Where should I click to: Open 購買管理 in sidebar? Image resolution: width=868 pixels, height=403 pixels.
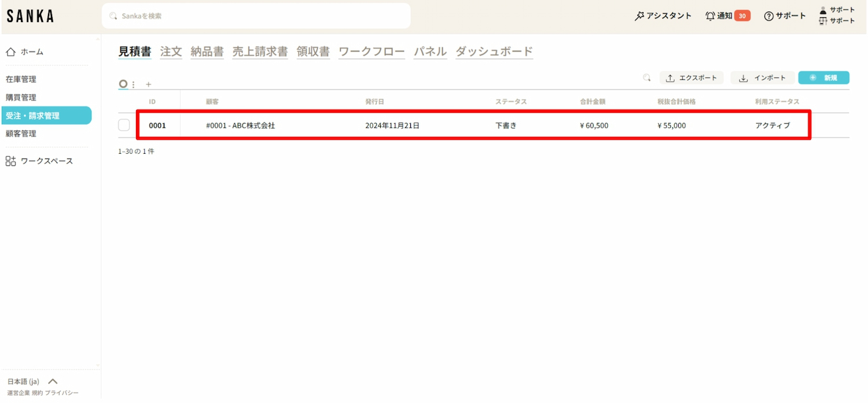21,97
